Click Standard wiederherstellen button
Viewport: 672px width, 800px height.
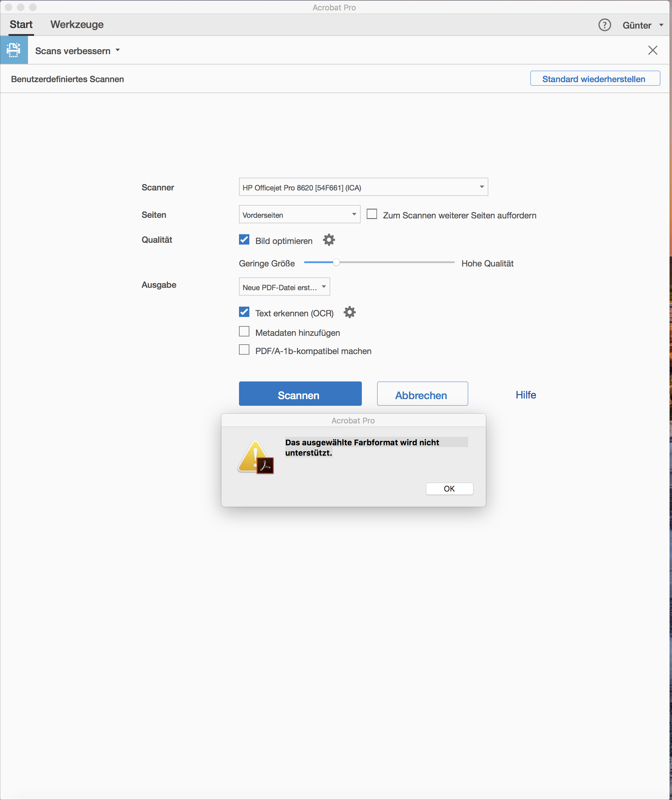pyautogui.click(x=595, y=79)
